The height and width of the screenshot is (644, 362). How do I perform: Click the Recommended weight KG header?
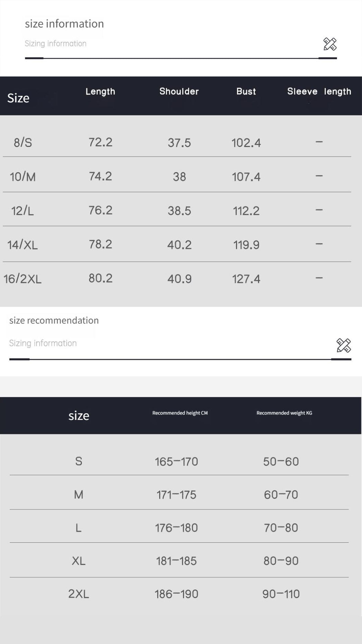[x=284, y=413]
